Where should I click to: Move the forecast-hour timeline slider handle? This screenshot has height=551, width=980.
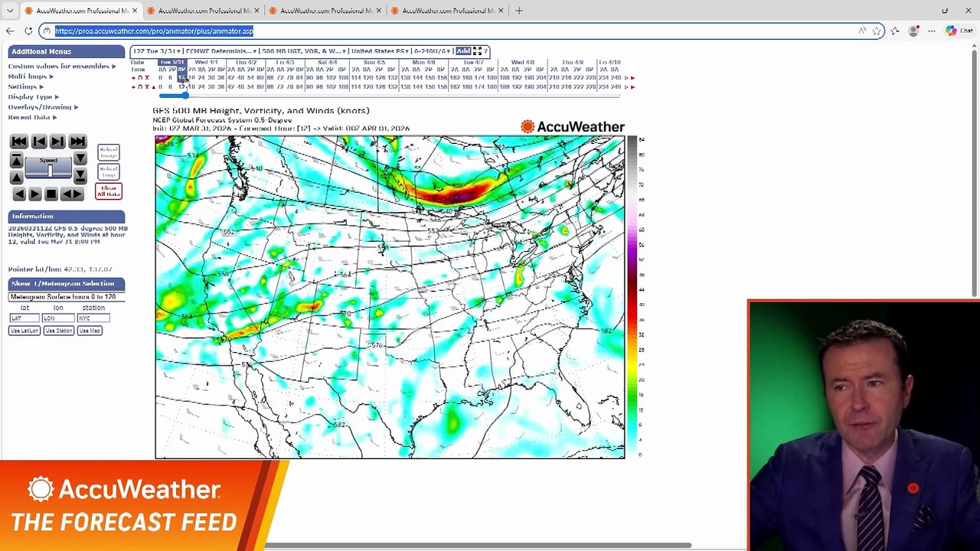pos(184,95)
